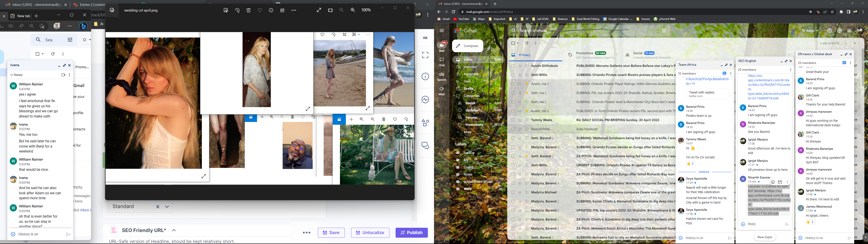Click the Edit image icon in Photos
Viewport: 868px width, 244px height.
tap(226, 10)
